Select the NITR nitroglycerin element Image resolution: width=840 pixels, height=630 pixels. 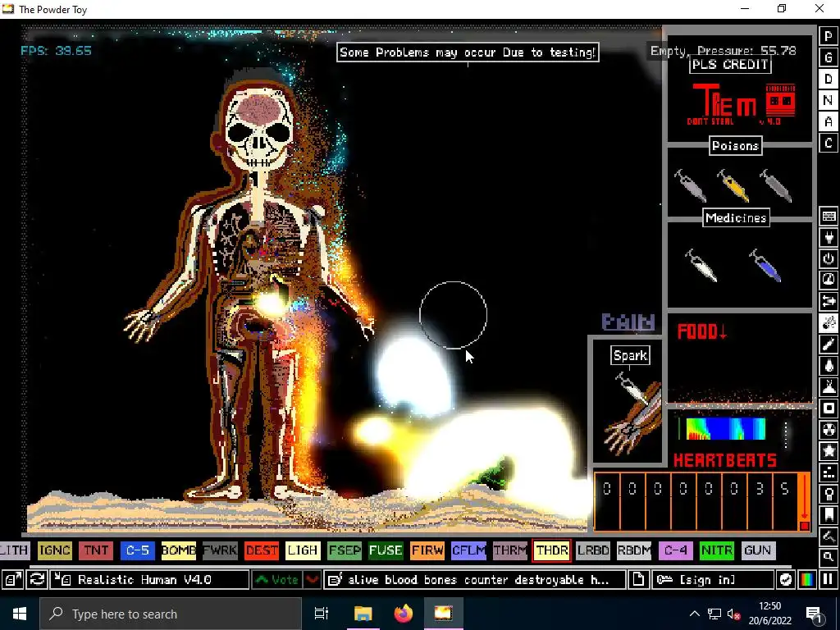coord(717,550)
